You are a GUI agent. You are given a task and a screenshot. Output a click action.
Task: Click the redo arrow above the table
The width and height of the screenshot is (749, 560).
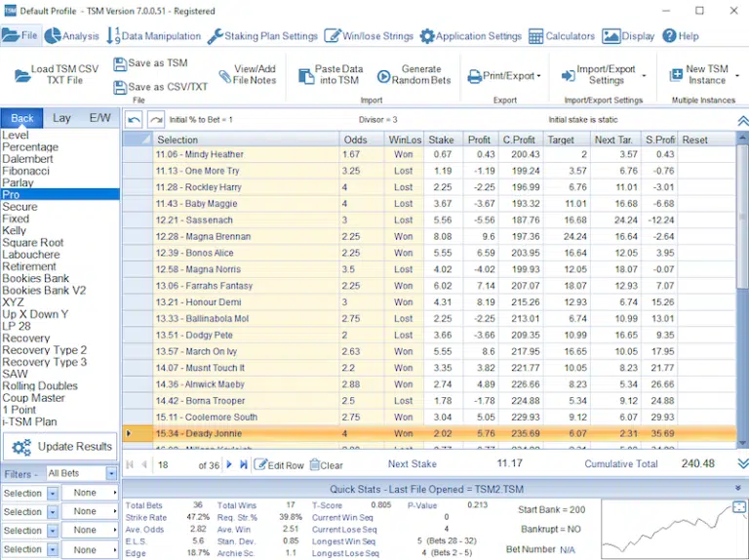pos(156,119)
